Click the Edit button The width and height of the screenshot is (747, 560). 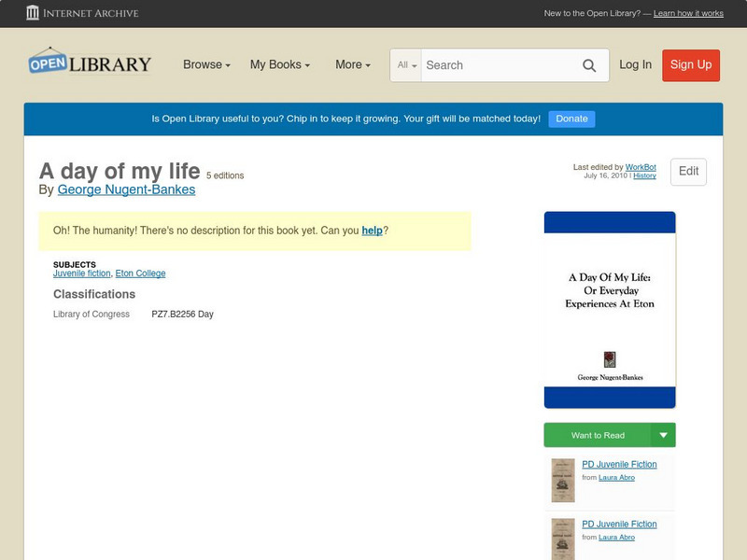(x=687, y=172)
